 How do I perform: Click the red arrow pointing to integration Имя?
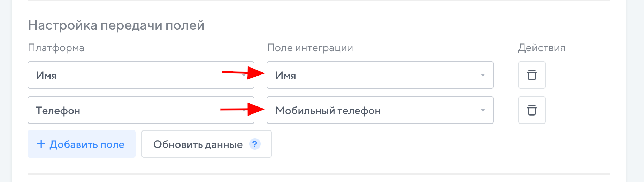coord(243,73)
